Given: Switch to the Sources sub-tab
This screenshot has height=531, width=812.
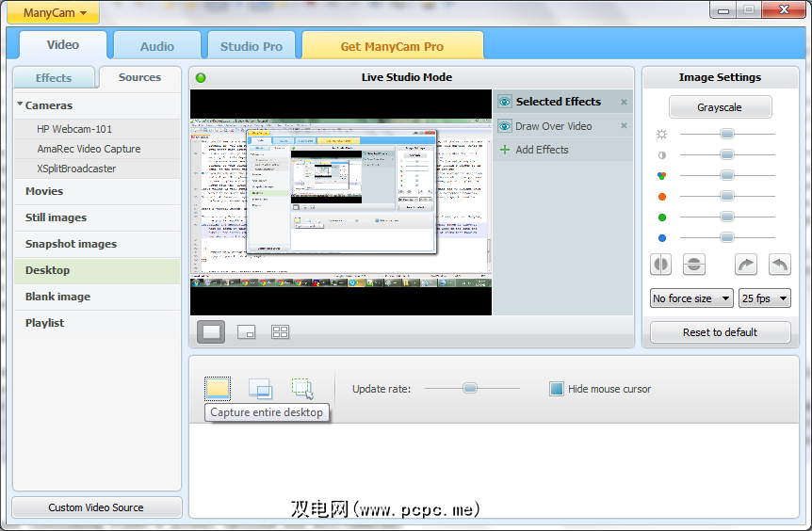Looking at the screenshot, I should [x=139, y=77].
